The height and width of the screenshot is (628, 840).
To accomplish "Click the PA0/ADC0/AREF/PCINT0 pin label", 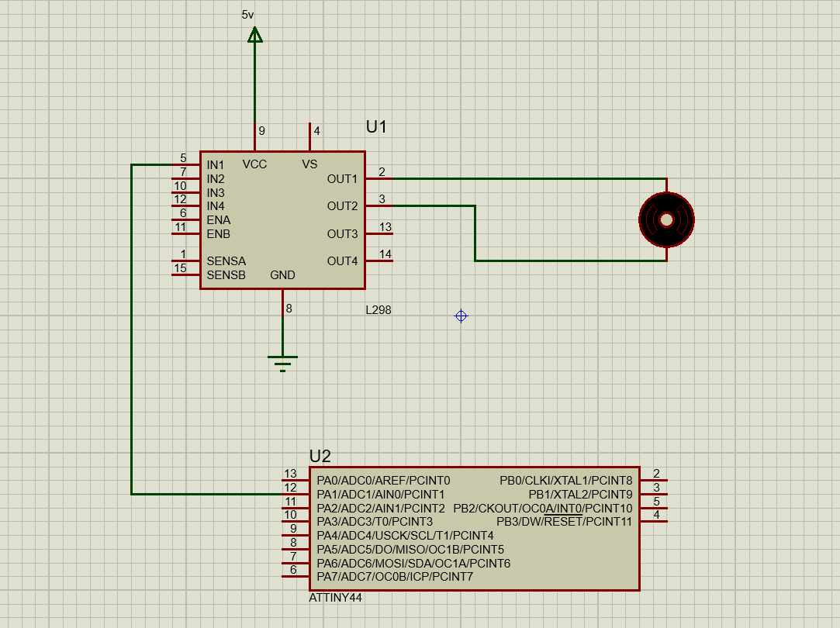I will [384, 481].
